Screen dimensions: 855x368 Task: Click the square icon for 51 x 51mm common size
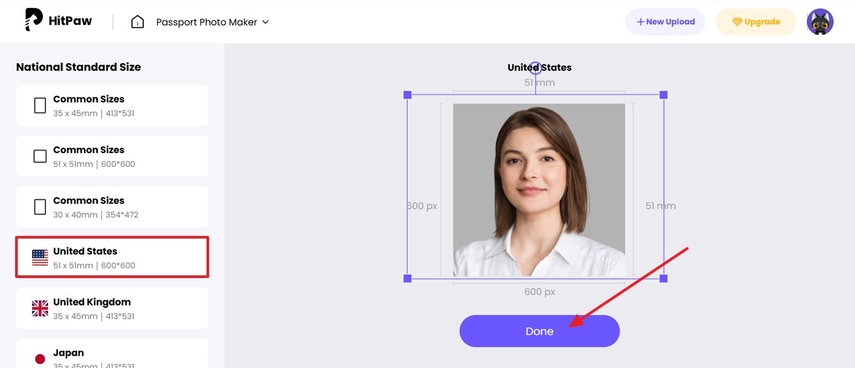[40, 156]
